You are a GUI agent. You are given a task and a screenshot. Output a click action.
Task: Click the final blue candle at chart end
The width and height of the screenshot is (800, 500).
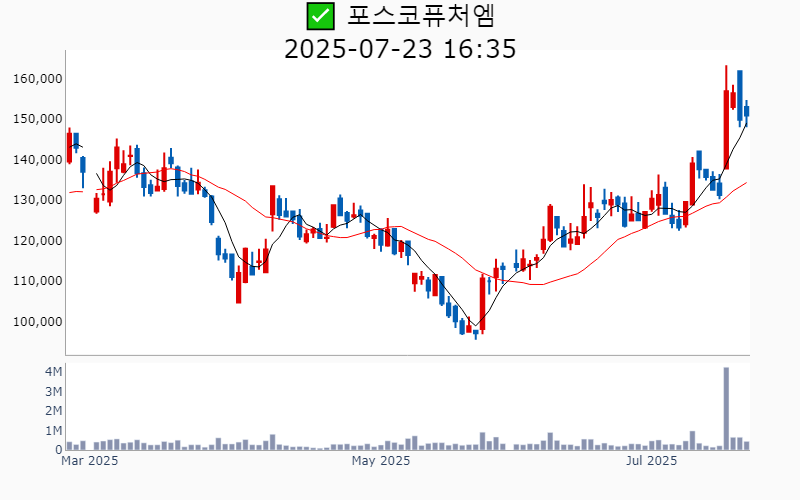coord(746,112)
